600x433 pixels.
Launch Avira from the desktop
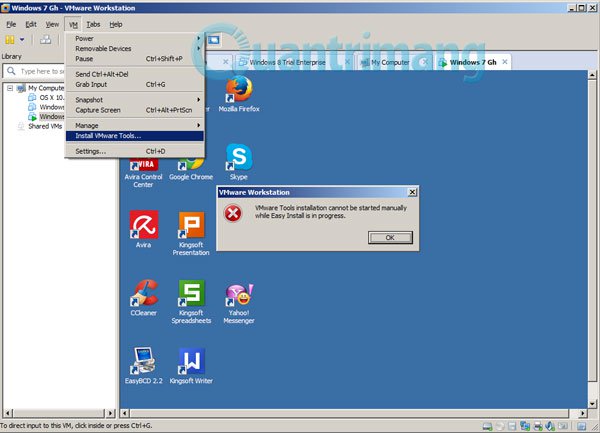pyautogui.click(x=144, y=225)
